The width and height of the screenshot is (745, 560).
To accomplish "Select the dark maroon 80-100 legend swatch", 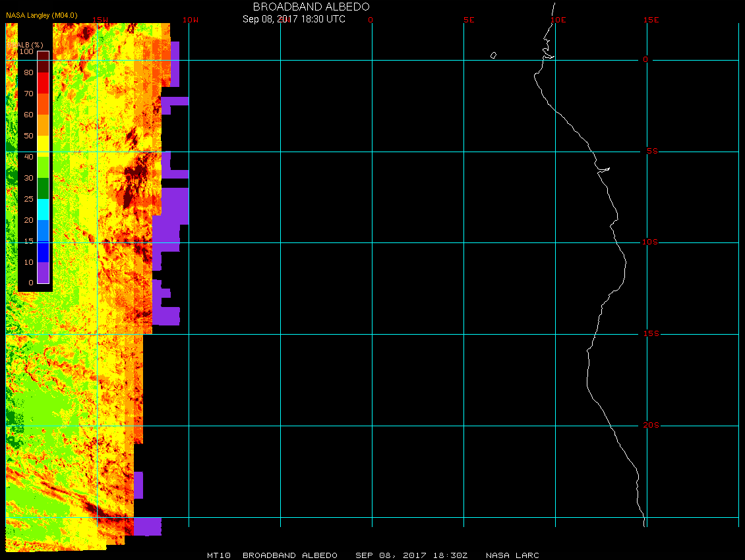I will (x=44, y=62).
